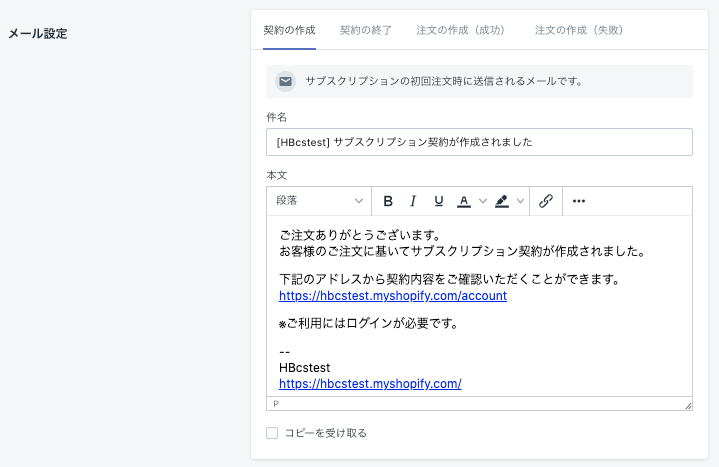The image size is (719, 467).
Task: Go to the 契約の作成 tab
Action: pyautogui.click(x=289, y=30)
